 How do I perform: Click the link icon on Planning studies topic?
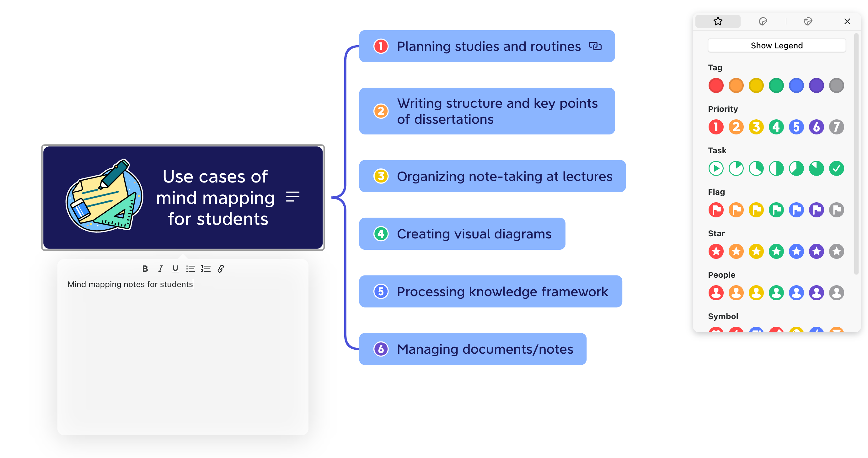(x=595, y=46)
